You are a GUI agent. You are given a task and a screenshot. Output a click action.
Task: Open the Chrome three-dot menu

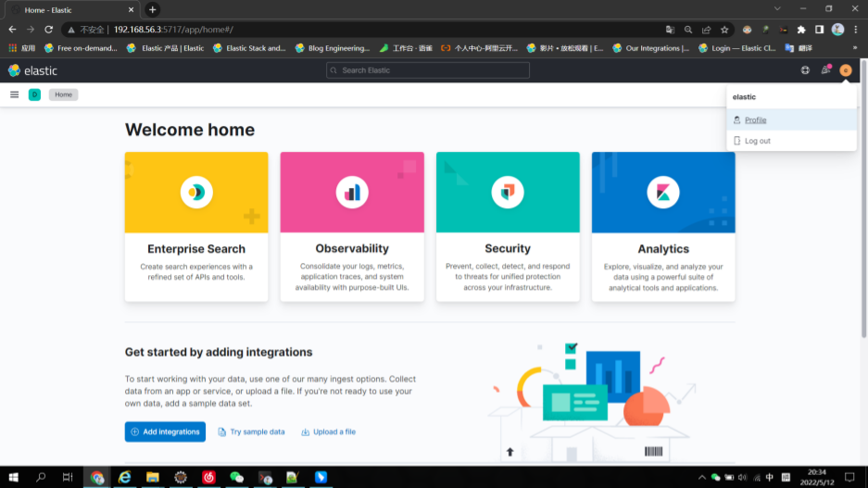click(x=856, y=30)
